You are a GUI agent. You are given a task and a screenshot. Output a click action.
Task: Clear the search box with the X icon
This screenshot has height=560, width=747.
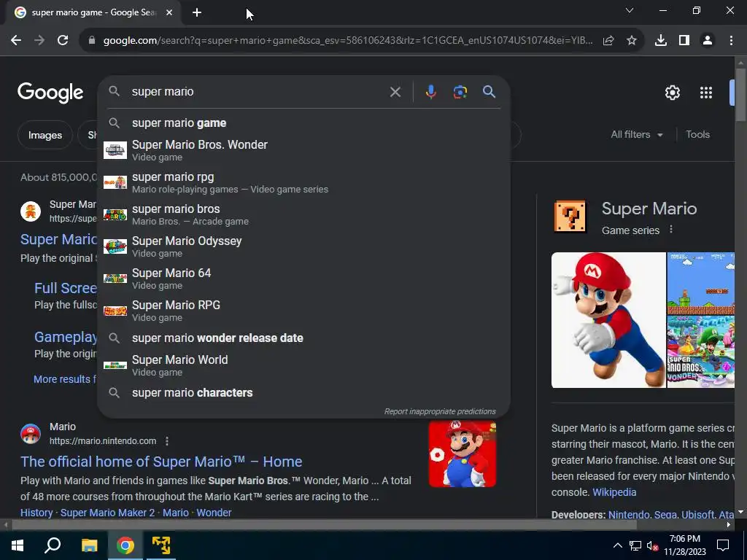(395, 92)
